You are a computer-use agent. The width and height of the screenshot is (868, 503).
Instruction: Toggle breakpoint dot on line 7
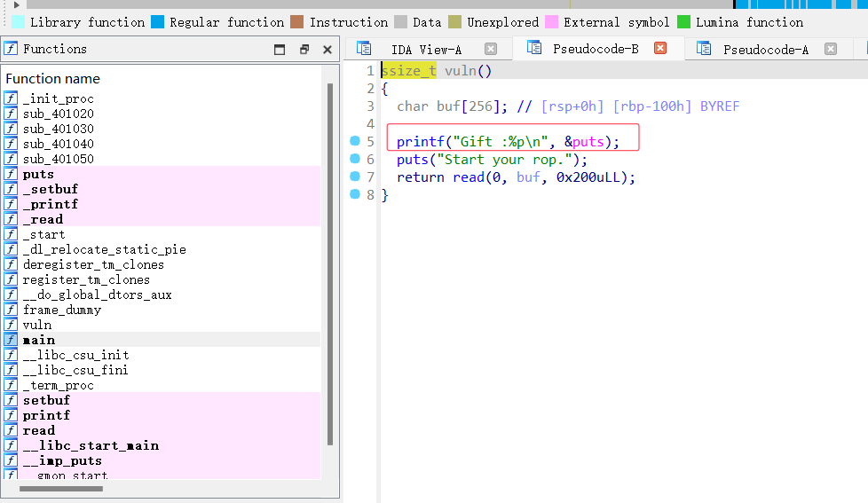coord(355,177)
